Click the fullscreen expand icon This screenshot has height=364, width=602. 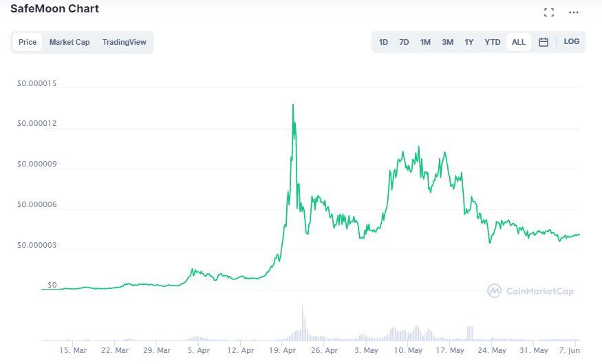tap(548, 12)
